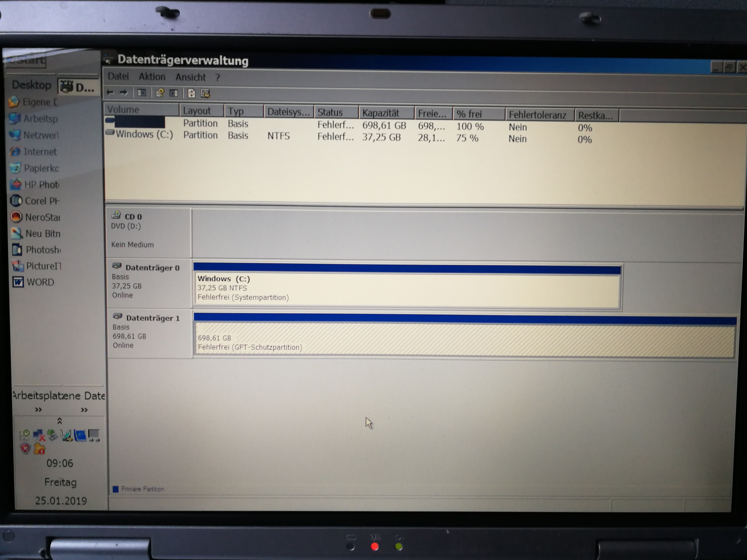Sort by the Typ column header
The image size is (747, 560).
pyautogui.click(x=244, y=111)
